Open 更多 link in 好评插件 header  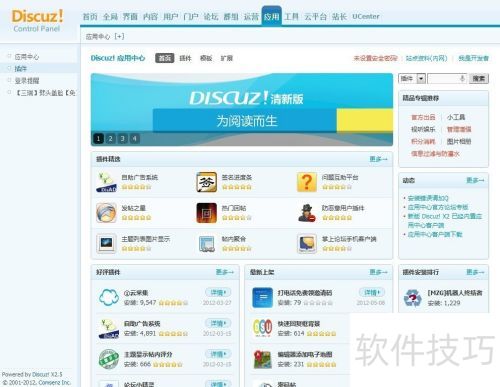click(x=225, y=272)
